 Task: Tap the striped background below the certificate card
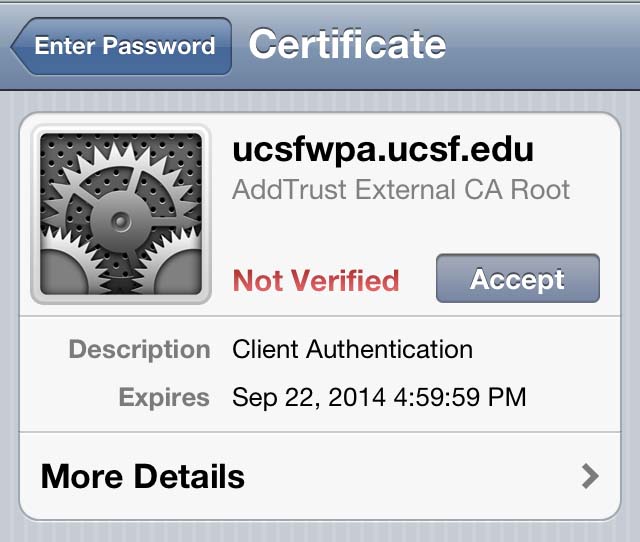point(320,532)
